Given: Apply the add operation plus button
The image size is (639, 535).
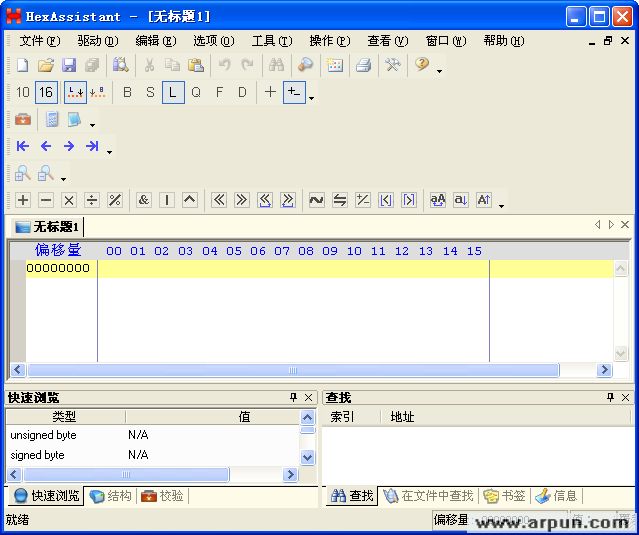Looking at the screenshot, I should pyautogui.click(x=23, y=200).
